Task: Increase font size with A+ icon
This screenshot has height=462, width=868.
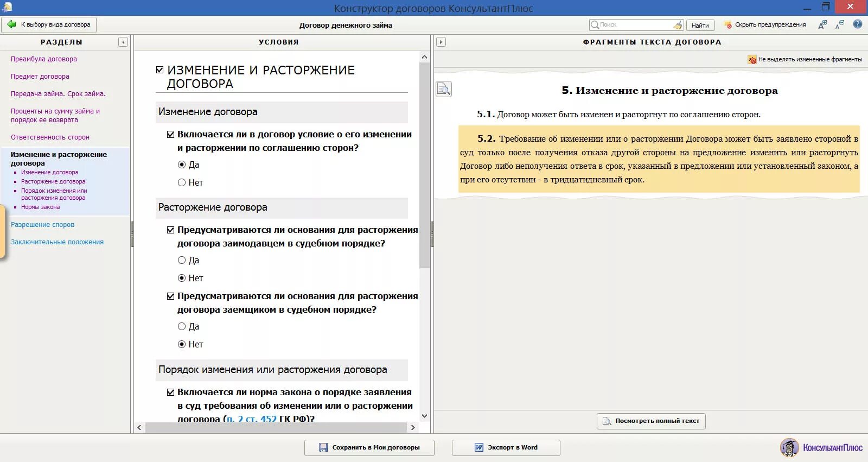Action: (822, 24)
